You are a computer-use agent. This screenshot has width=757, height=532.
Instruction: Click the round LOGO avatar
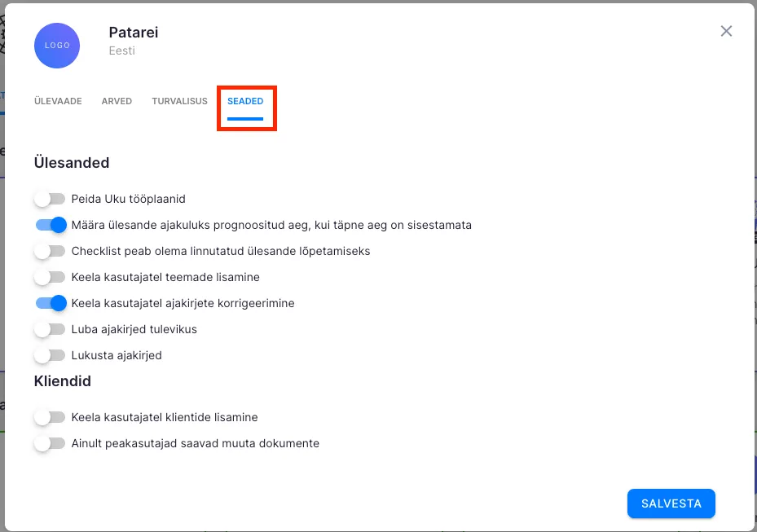[x=57, y=46]
